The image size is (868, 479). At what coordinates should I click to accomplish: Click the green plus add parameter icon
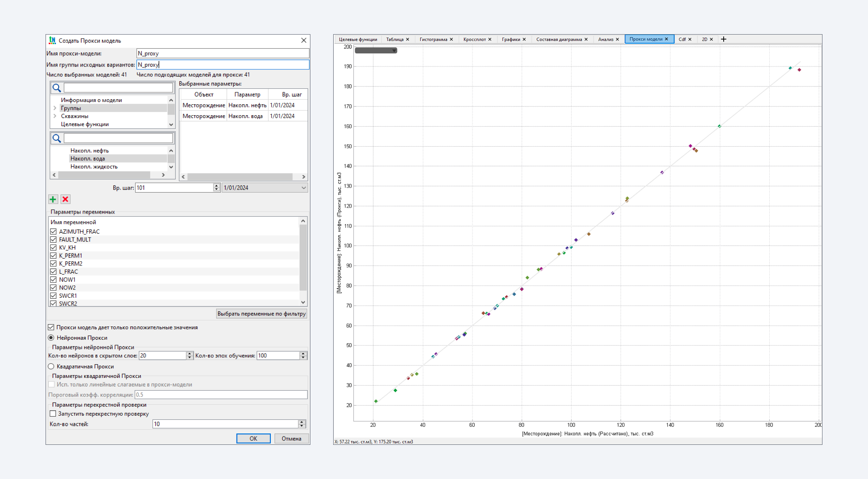tap(53, 199)
